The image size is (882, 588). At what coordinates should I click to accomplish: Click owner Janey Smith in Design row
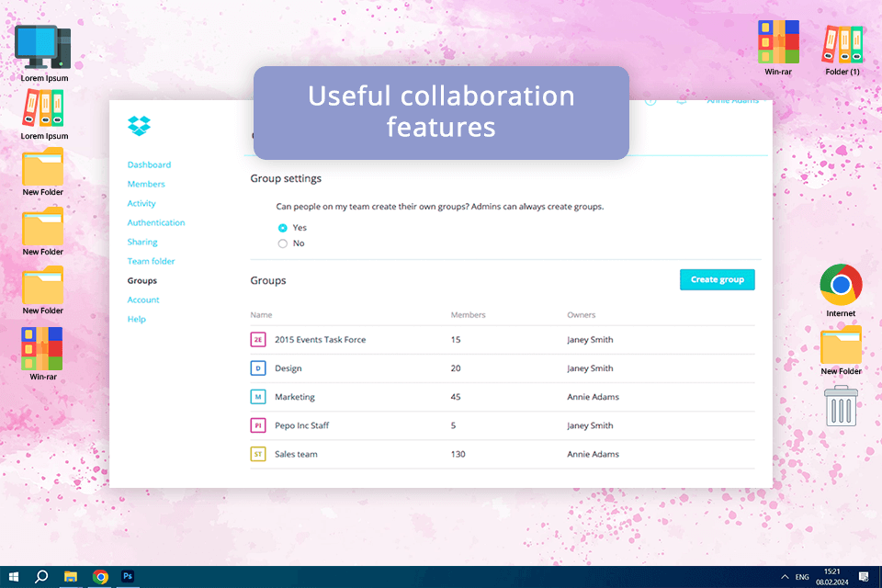pos(590,368)
